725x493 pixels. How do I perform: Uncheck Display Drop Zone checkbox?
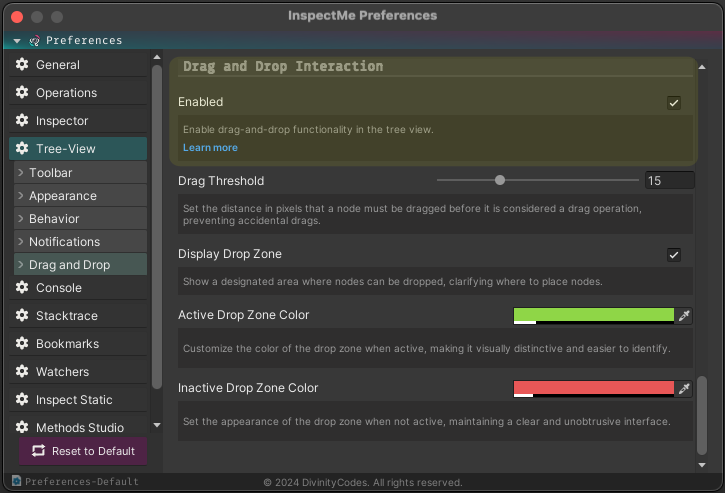click(674, 254)
